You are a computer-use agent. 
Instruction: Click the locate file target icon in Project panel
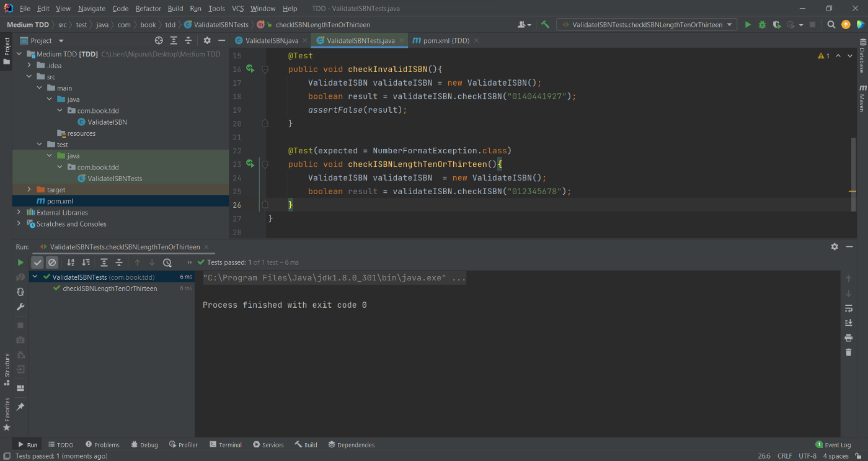point(159,40)
